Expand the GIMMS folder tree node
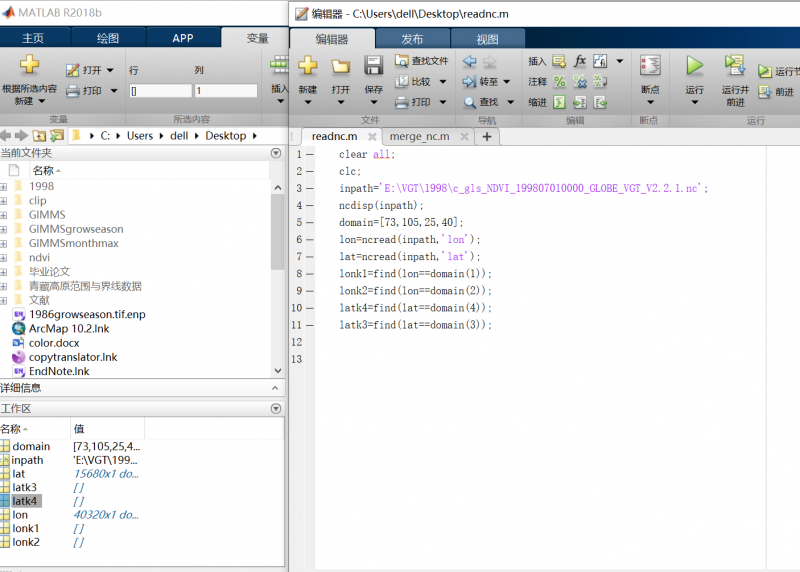This screenshot has width=800, height=572. click(4, 215)
